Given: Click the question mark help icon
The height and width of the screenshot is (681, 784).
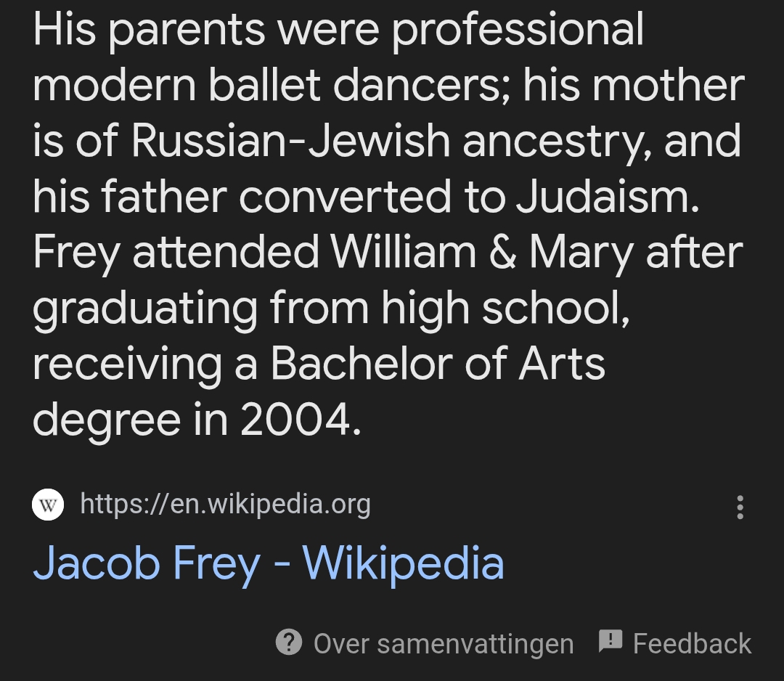Looking at the screenshot, I should [289, 642].
